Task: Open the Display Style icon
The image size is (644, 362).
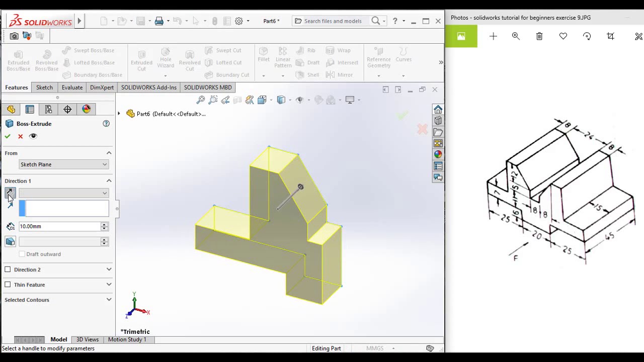Action: click(x=281, y=100)
